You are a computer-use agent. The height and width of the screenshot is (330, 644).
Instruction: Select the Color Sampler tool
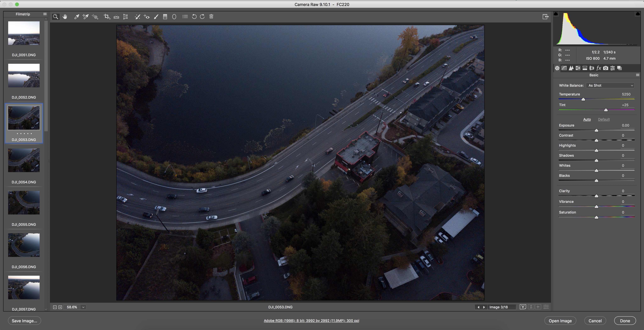click(86, 16)
